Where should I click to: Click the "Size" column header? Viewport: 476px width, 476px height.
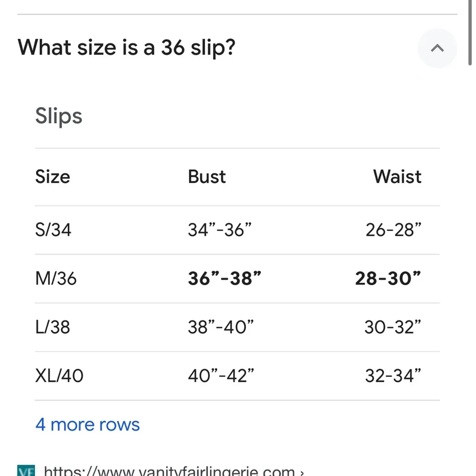click(52, 177)
